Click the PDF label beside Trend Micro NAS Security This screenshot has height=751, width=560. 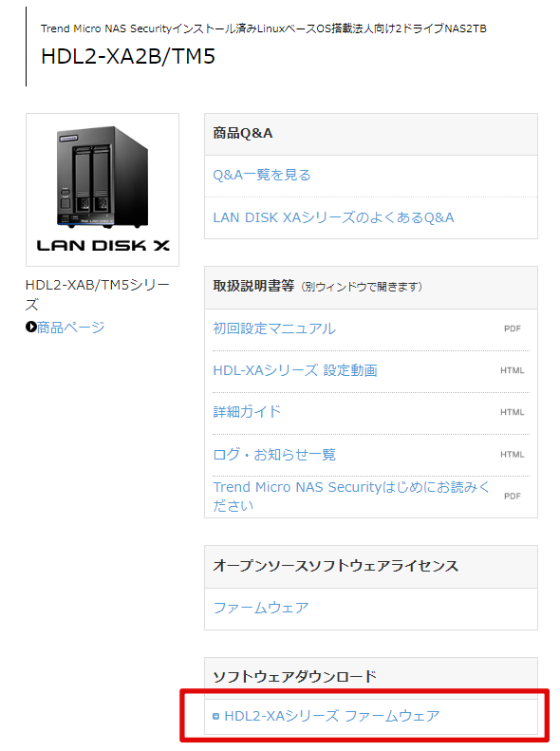click(513, 497)
